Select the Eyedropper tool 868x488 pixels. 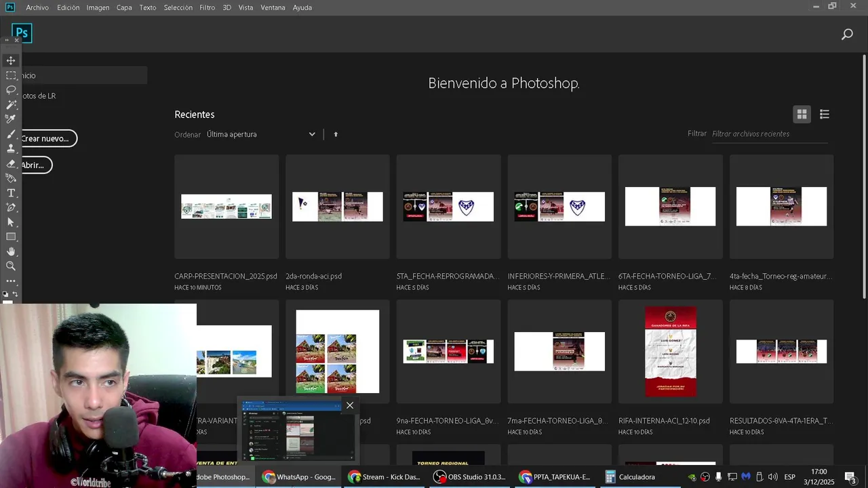click(x=11, y=119)
